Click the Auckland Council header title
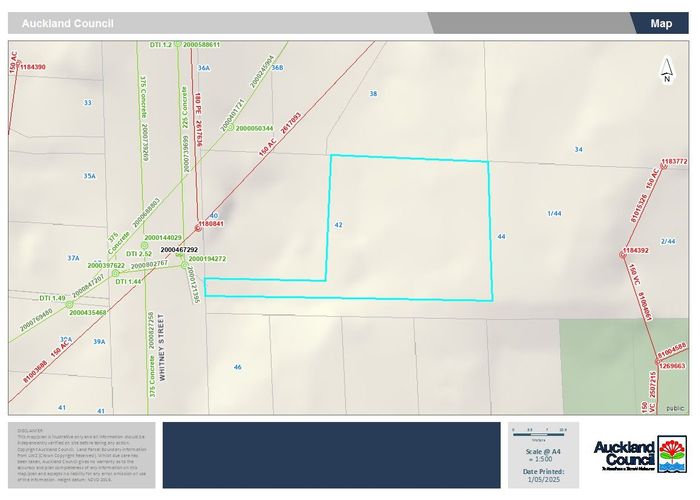The image size is (700, 500). tap(67, 23)
